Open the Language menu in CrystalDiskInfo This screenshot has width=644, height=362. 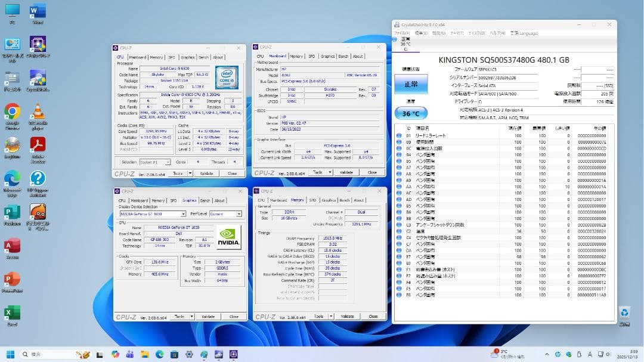coord(524,33)
